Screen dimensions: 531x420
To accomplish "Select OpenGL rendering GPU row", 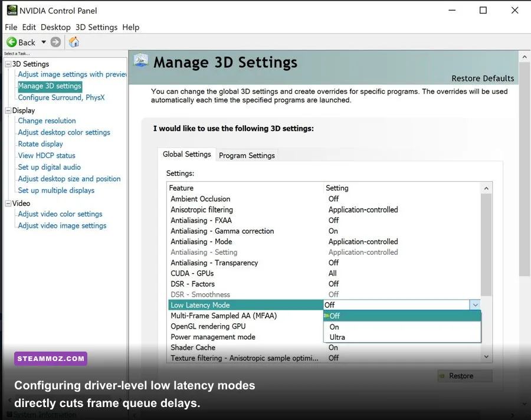I will point(245,326).
